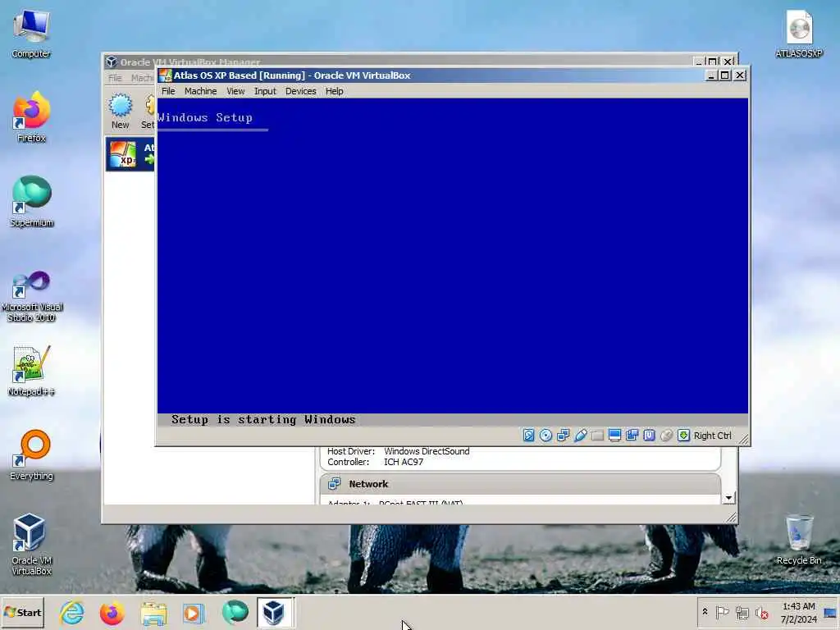Select the Firefox desktop shortcut
The height and width of the screenshot is (630, 840).
tap(31, 116)
